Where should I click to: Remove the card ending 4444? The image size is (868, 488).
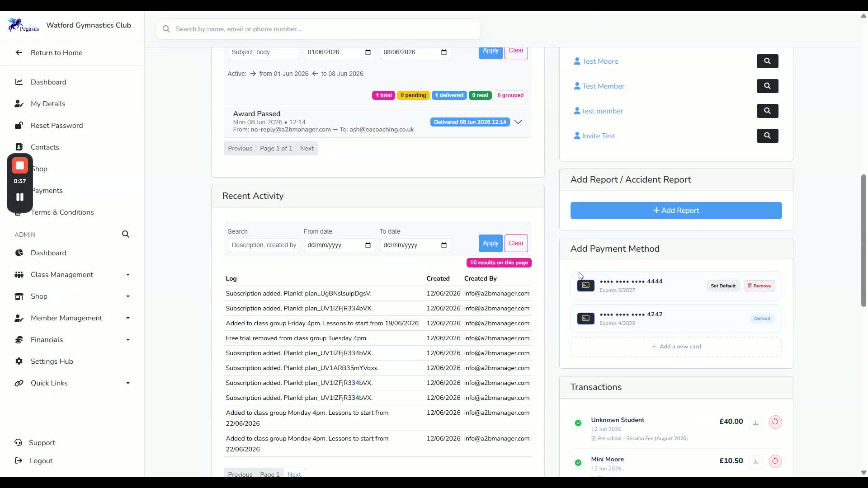pyautogui.click(x=759, y=286)
